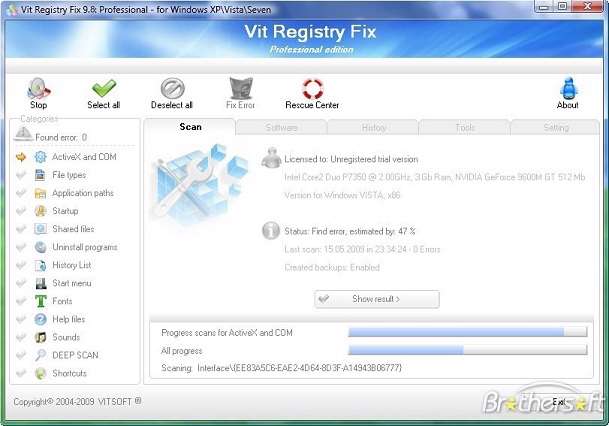Click the Stop scan icon
The image size is (609, 426).
click(x=38, y=89)
